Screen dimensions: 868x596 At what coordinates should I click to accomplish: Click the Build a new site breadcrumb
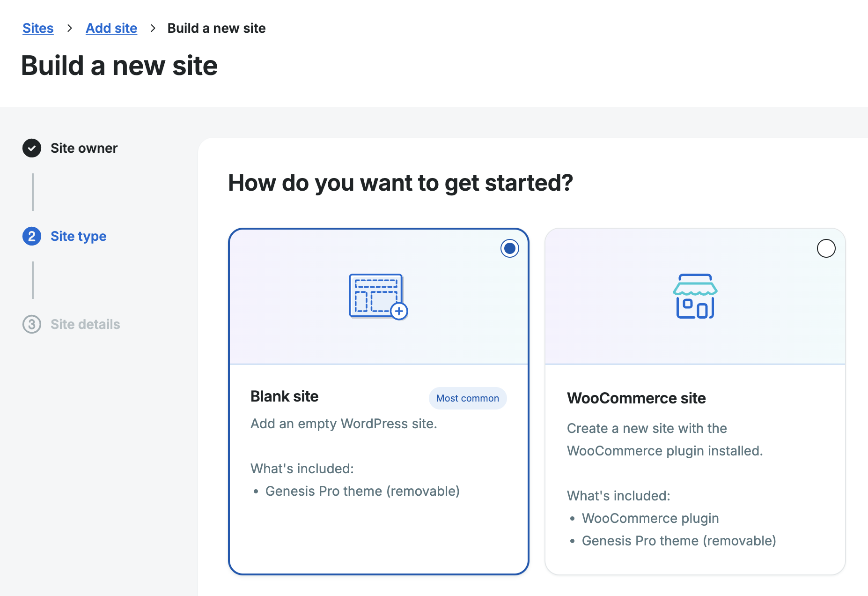216,28
